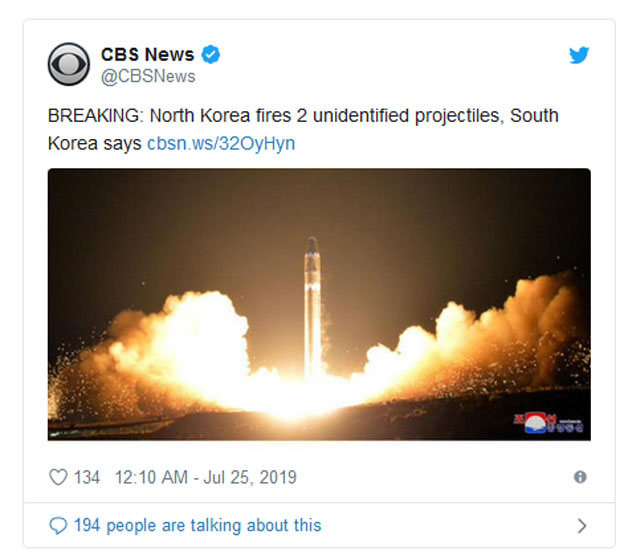This screenshot has width=620, height=559.
Task: Expand the conversation with the right chevron
Action: pyautogui.click(x=582, y=526)
